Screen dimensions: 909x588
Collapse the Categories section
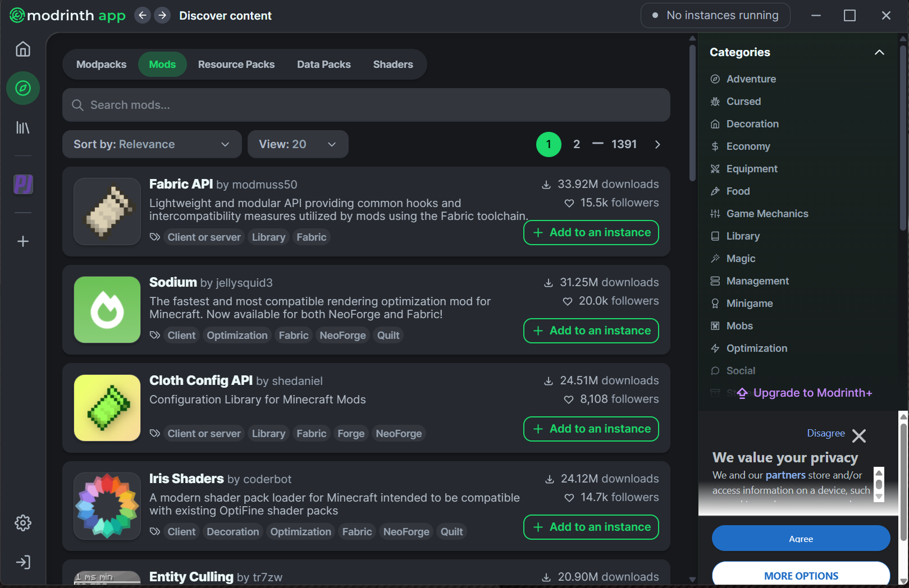(879, 52)
